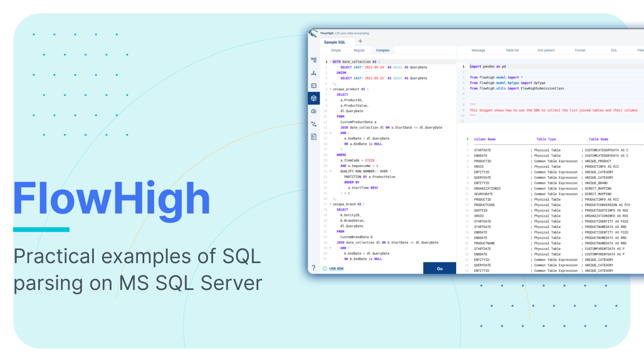Image resolution: width=644 pixels, height=362 pixels.
Task: Select the highlighted cube icon in the sidebar
Action: [313, 98]
